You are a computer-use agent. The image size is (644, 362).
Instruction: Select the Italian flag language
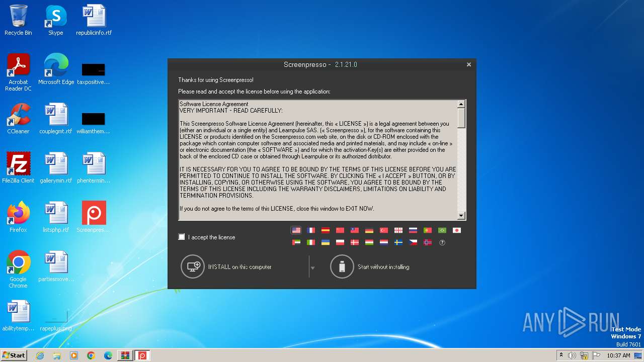[x=311, y=242]
